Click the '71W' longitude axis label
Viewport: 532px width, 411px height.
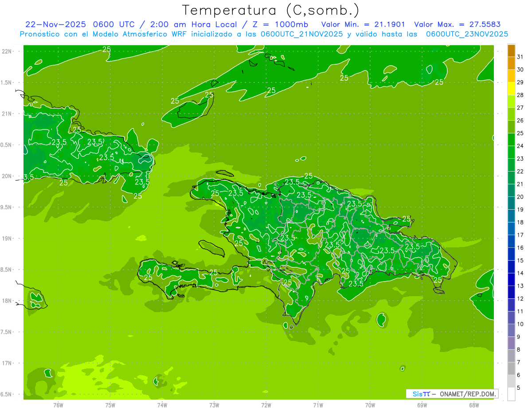pyautogui.click(x=318, y=405)
